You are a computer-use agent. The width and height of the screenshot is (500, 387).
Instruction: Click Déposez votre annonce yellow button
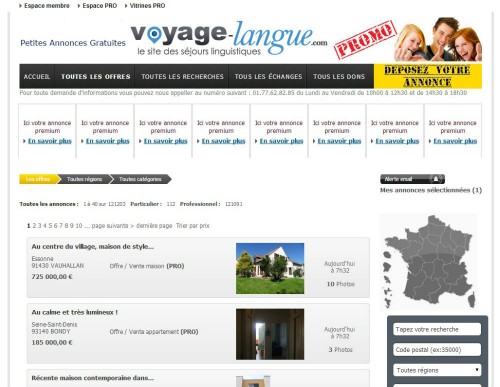point(428,76)
